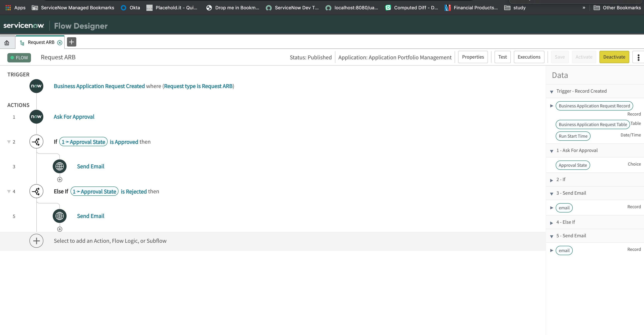Viewport: 644px width, 335px height.
Task: Click the Ask For Approval 'now' icon
Action: [x=36, y=117]
